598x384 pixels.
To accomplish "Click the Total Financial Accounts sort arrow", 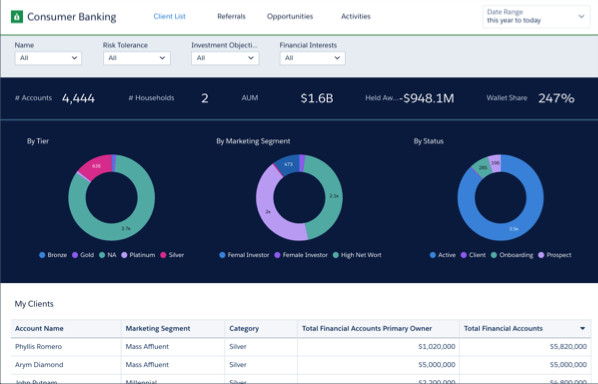I will tap(582, 328).
